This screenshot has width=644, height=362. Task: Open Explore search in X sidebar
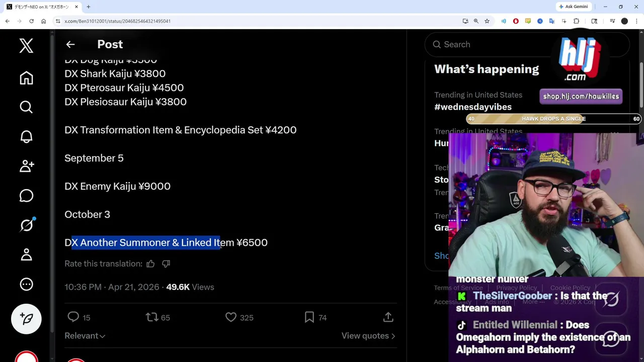[26, 107]
